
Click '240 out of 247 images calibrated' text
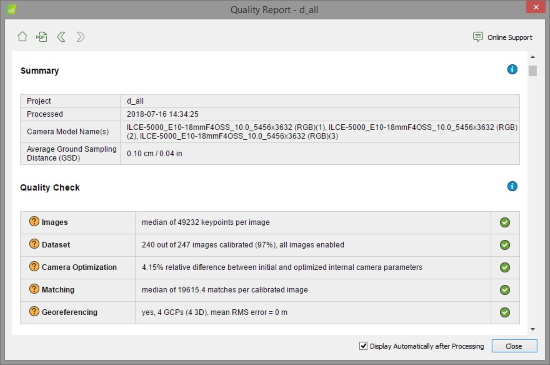pos(197,245)
